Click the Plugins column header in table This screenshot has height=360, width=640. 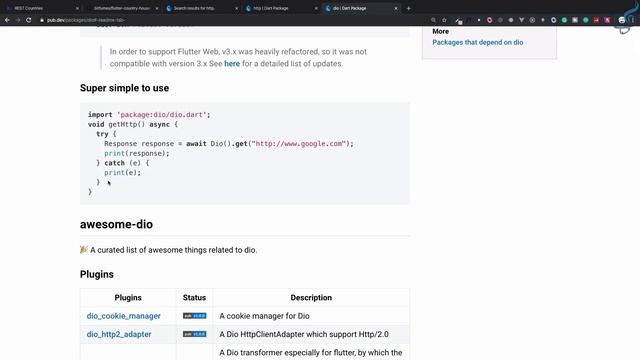128,298
